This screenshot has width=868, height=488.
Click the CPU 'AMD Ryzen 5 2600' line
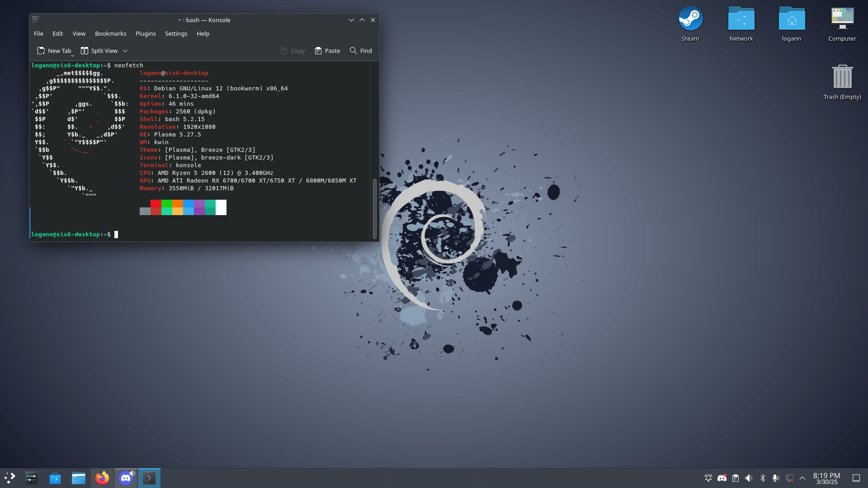pos(206,173)
